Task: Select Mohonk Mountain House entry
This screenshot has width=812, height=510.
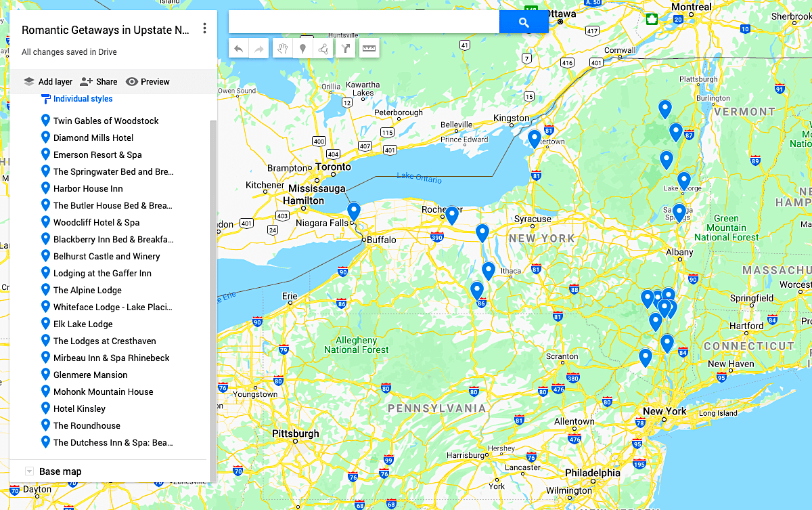Action: pos(104,391)
